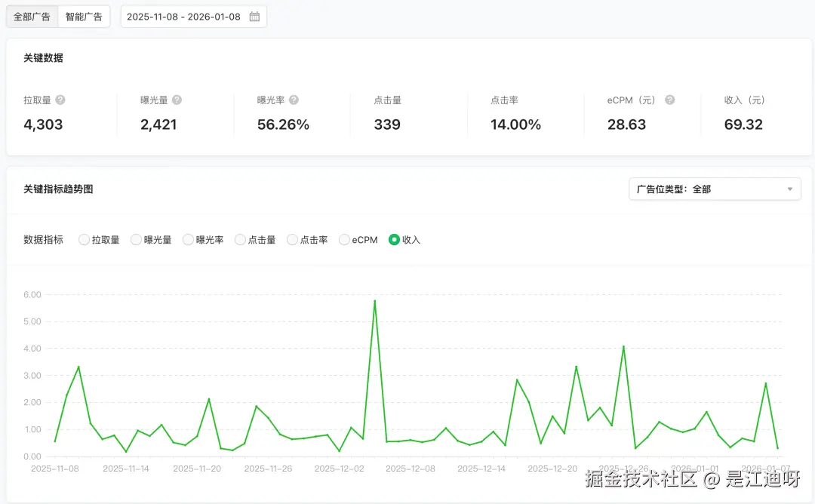Open the 广告位类型 dropdown
The image size is (815, 504).
pos(715,189)
